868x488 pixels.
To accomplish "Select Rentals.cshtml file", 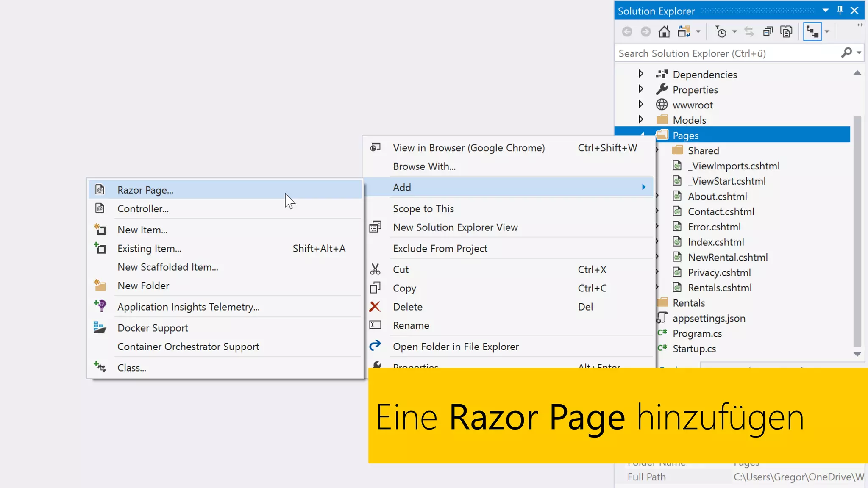I will (x=720, y=288).
